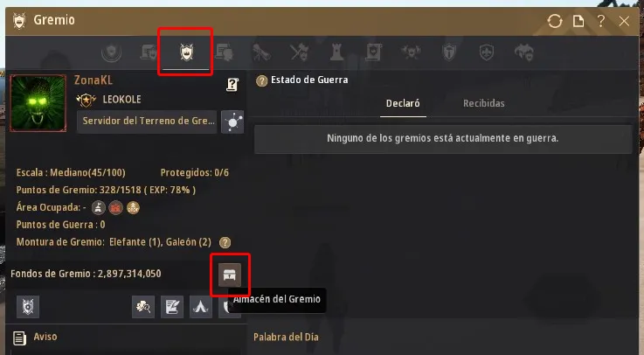Select the highlighted guild shield tab icon

(x=186, y=52)
